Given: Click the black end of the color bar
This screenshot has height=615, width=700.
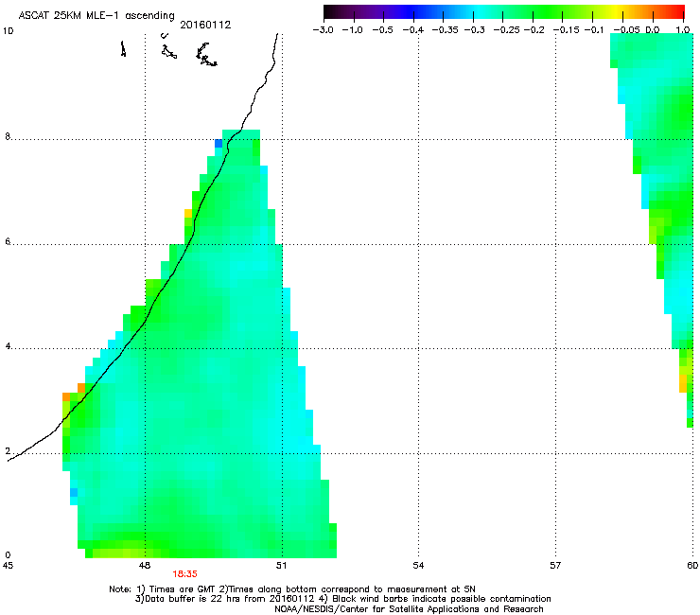Looking at the screenshot, I should pyautogui.click(x=329, y=12).
